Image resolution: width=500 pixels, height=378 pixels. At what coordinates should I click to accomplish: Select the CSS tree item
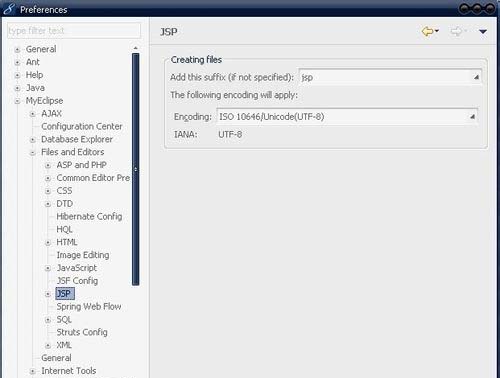point(64,191)
